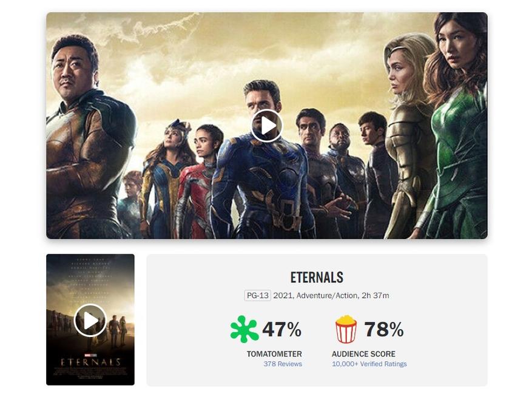Click the green splat Tomatometer icon
The width and height of the screenshot is (532, 408).
(x=244, y=329)
